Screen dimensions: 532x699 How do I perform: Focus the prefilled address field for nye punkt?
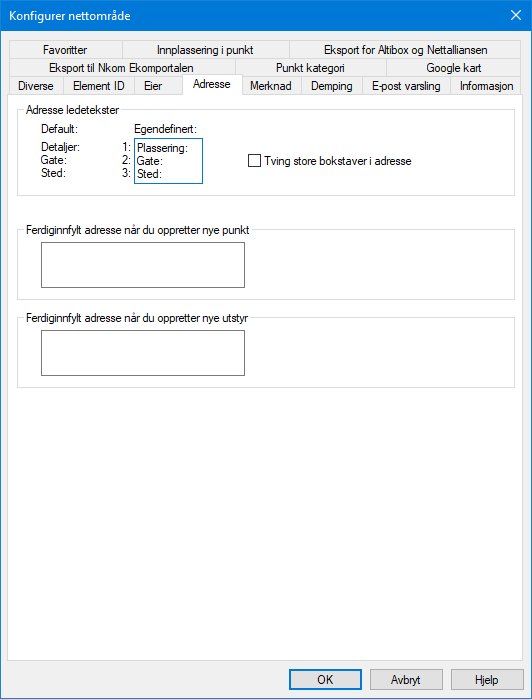pyautogui.click(x=143, y=265)
